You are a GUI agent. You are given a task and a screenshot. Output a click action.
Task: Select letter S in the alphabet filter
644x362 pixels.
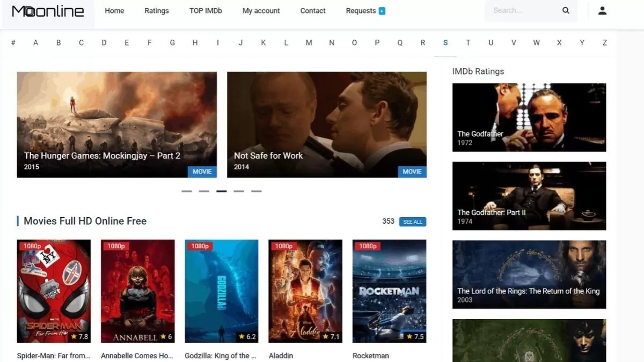(x=445, y=42)
